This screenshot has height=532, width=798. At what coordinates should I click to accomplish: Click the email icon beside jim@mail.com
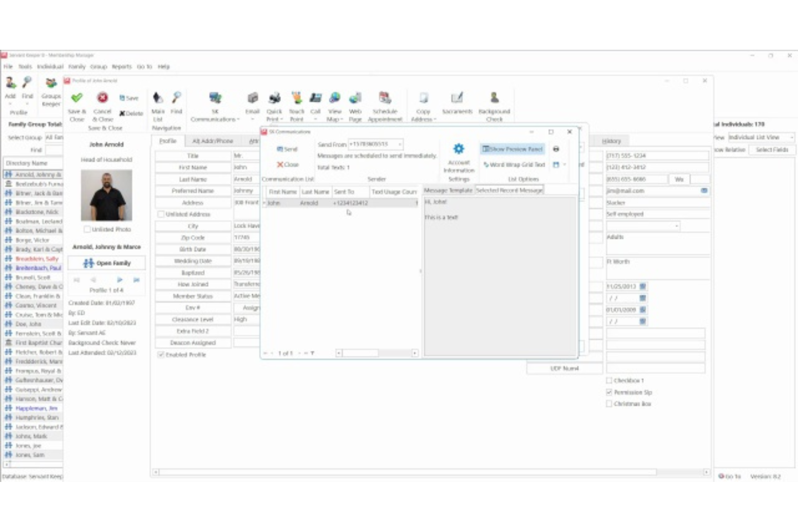(x=704, y=191)
